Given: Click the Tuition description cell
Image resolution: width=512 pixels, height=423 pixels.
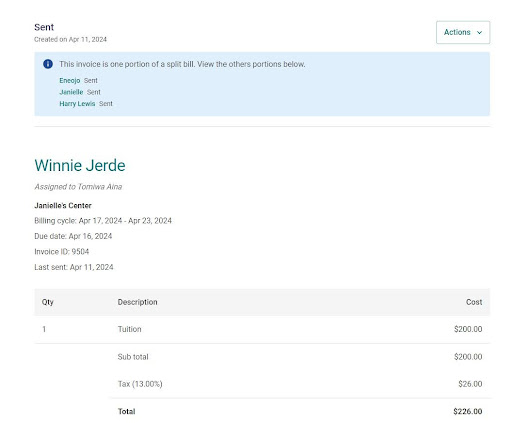Looking at the screenshot, I should 129,329.
